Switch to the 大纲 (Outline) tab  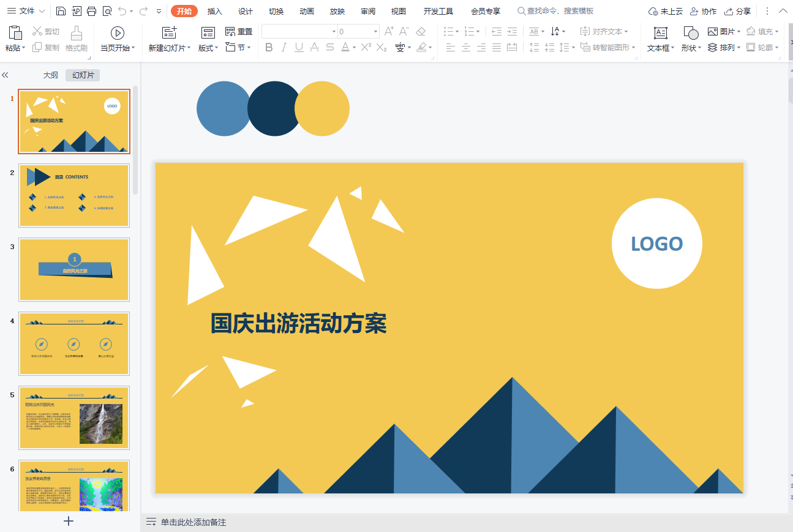51,75
